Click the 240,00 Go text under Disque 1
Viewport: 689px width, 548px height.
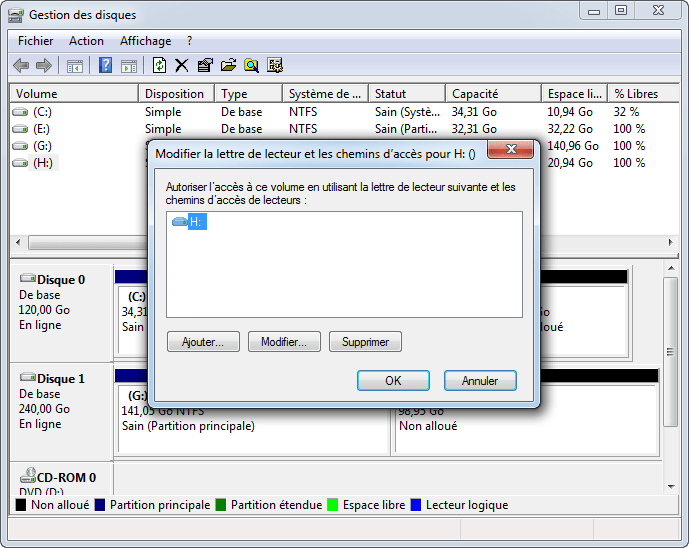coord(44,409)
